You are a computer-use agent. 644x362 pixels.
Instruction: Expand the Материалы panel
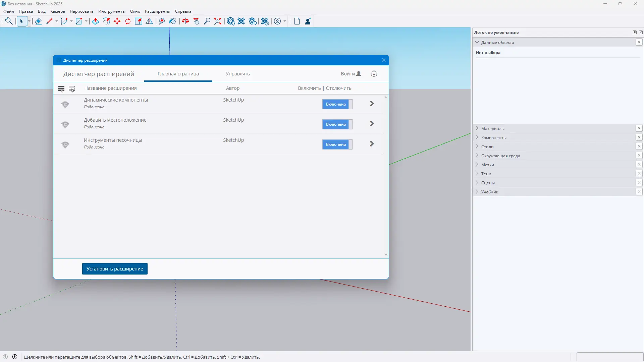click(492, 128)
